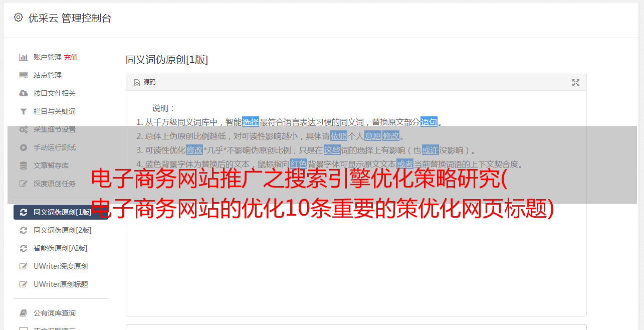Click the highlighted word 语句 in line one

pos(429,122)
